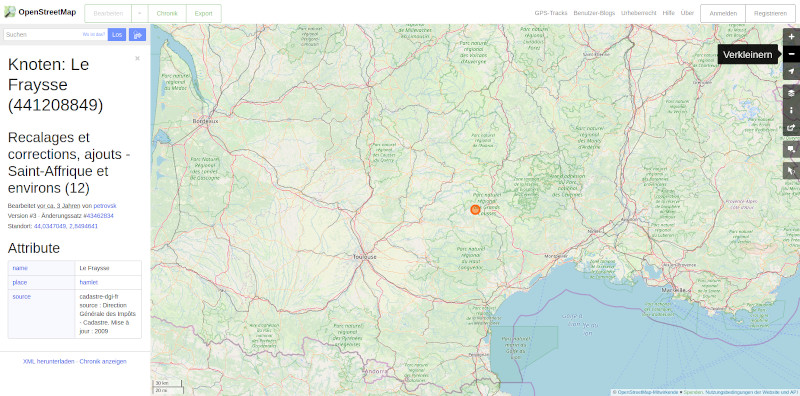Viewport: 800px width, 396px height.
Task: Open the Export tab
Action: tap(204, 14)
